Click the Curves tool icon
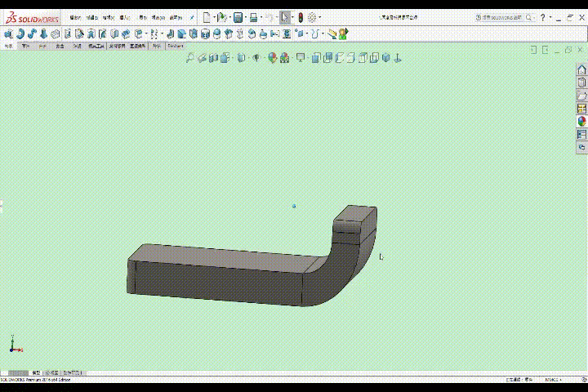 [x=315, y=34]
